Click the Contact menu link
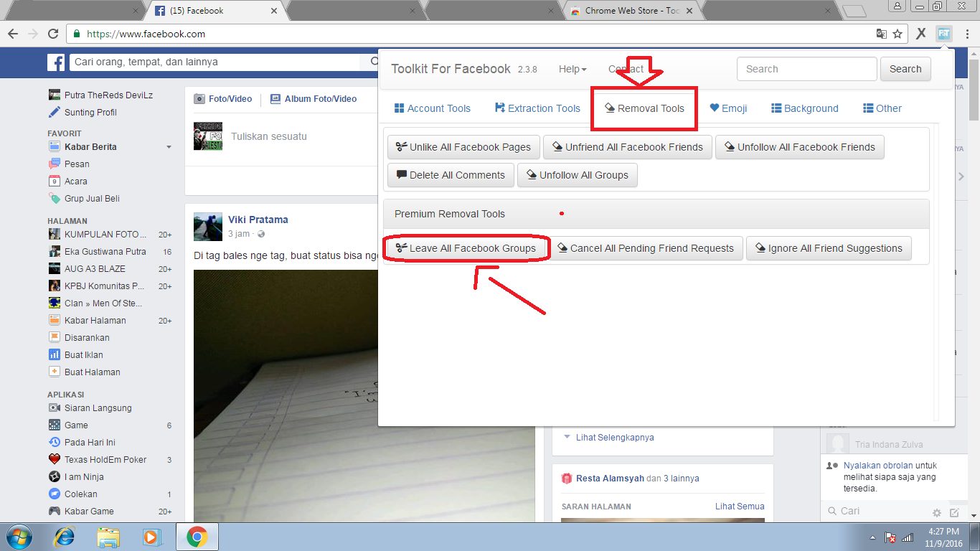The width and height of the screenshot is (980, 551). [x=626, y=69]
